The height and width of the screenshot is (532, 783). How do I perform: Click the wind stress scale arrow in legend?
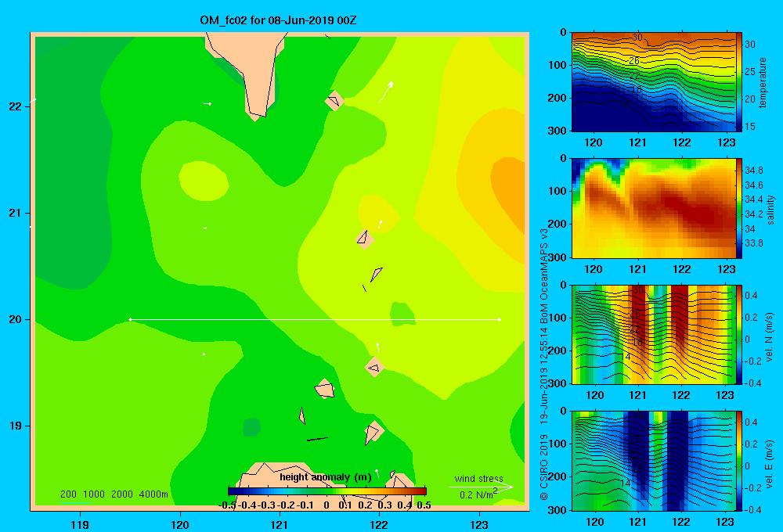point(481,487)
